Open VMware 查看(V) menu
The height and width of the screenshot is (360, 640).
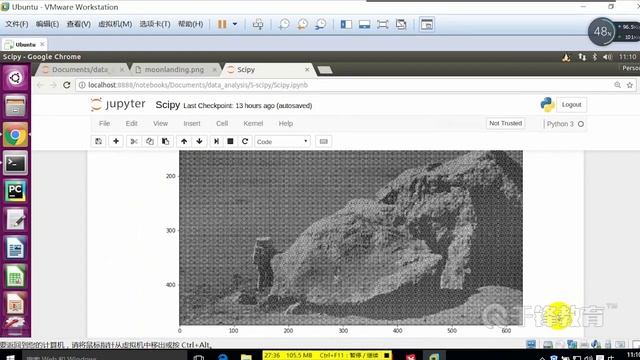click(79, 24)
